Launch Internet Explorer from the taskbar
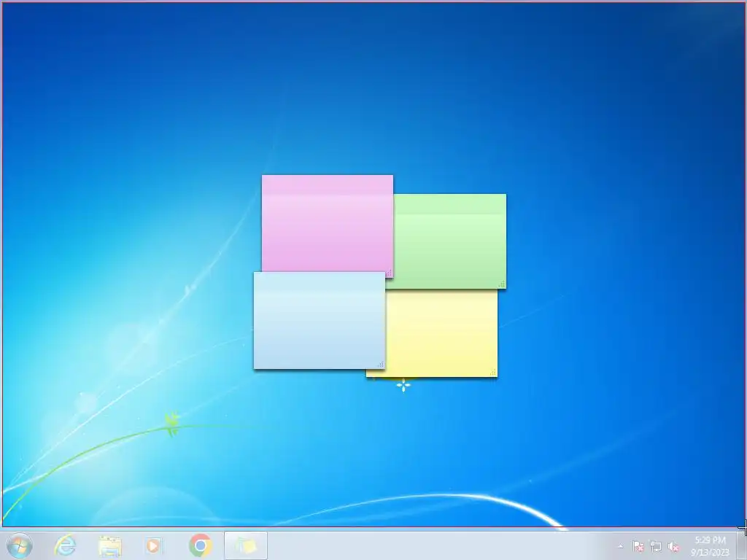The width and height of the screenshot is (747, 560). tap(65, 545)
